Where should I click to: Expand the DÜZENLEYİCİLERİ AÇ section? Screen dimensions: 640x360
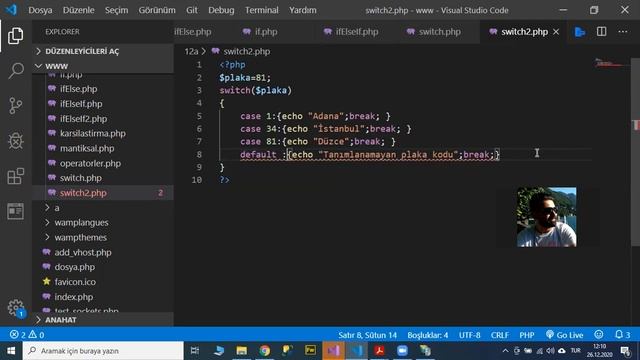coord(103,51)
